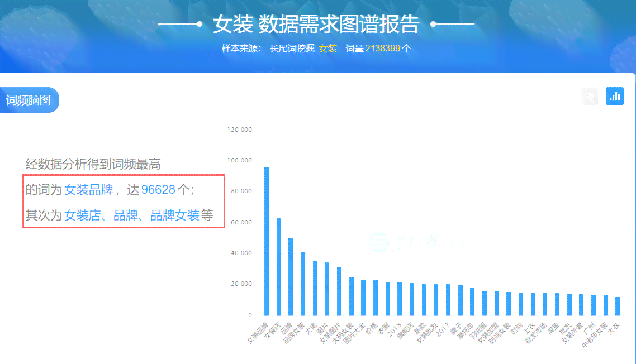This screenshot has height=364, width=636.
Task: Click the 衣服 x-axis label
Action: click(384, 328)
